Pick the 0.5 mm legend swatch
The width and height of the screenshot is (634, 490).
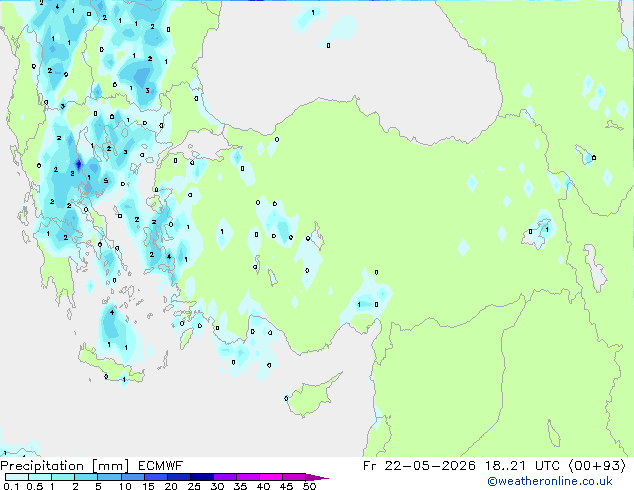click(x=40, y=477)
